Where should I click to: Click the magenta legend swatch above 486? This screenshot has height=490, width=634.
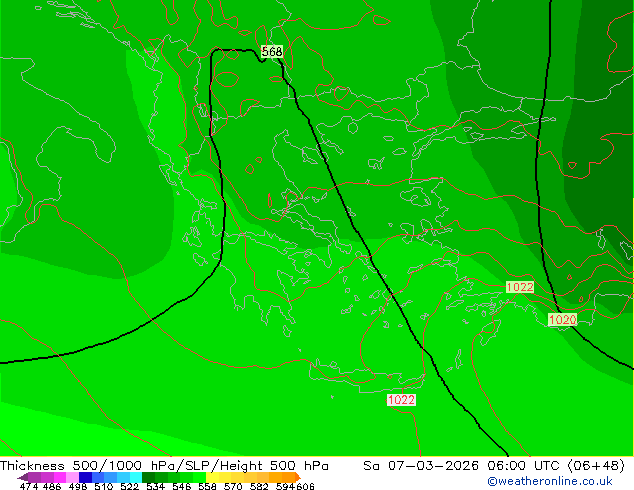[x=60, y=477]
